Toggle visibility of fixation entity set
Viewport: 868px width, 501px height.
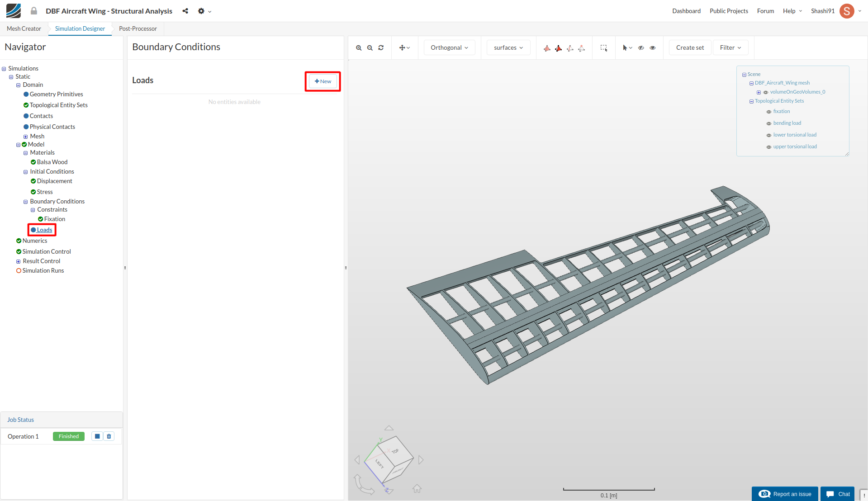click(x=769, y=112)
